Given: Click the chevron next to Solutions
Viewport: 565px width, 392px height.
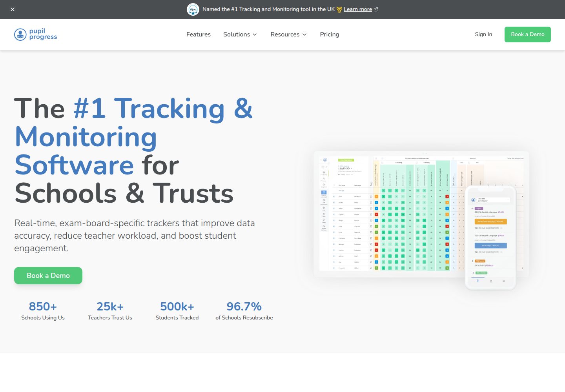Looking at the screenshot, I should click(x=255, y=34).
